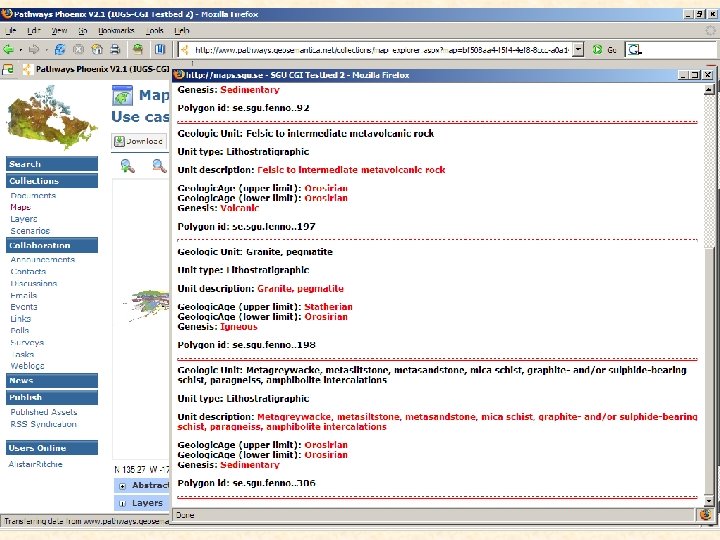Open the Links sidebar link
The height and width of the screenshot is (540, 720).
pos(21,319)
